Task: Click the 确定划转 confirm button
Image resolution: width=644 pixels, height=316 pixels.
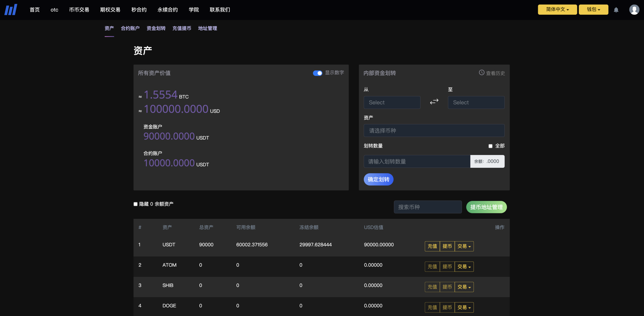Action: (x=378, y=179)
